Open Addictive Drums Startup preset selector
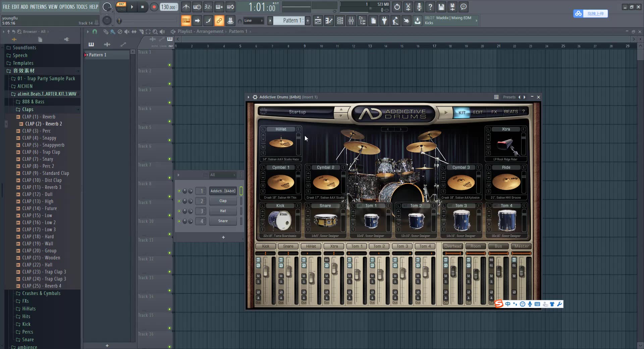This screenshot has height=349, width=644. point(297,112)
